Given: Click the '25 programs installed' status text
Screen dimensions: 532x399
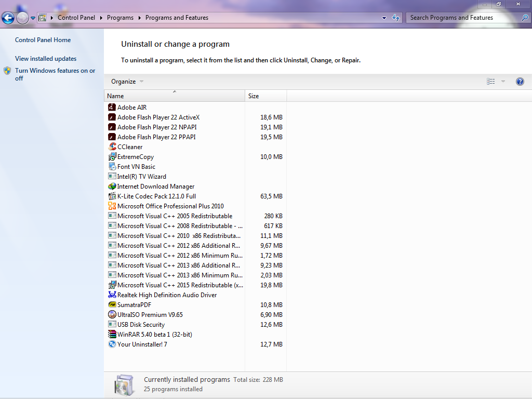Looking at the screenshot, I should coord(173,389).
